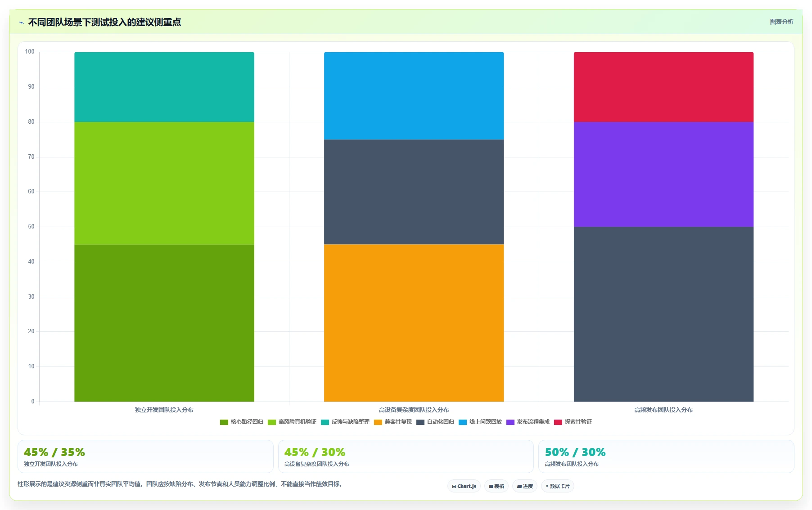
Task: Toggle the 线上问题回放 legend item
Action: coord(480,422)
